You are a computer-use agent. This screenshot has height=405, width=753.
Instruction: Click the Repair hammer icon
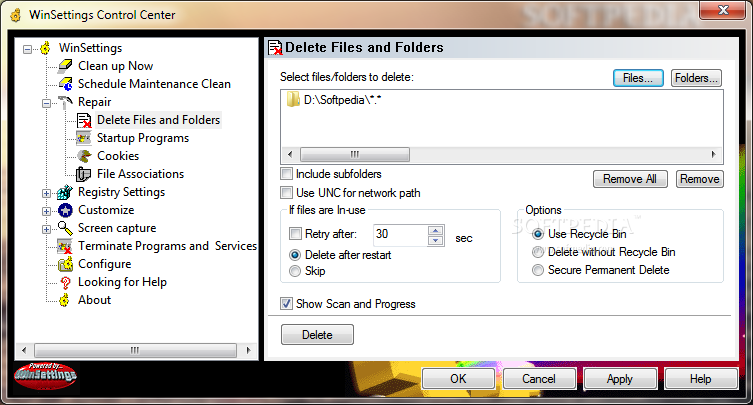65,102
